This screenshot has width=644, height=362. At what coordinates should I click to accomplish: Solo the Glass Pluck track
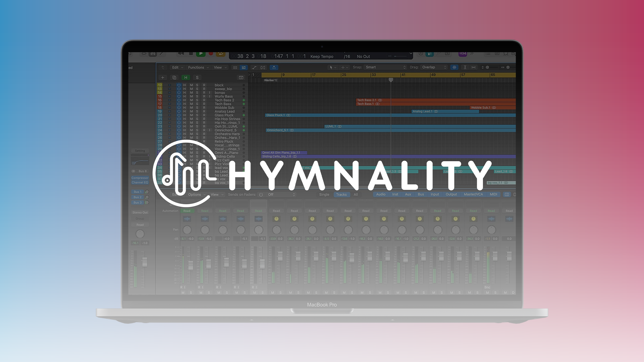click(x=197, y=115)
